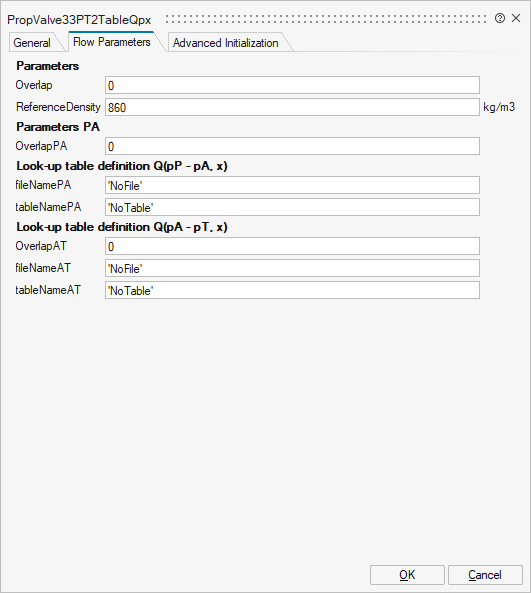Viewport: 531px width, 593px height.
Task: Focus the fileNameAT field
Action: 292,269
